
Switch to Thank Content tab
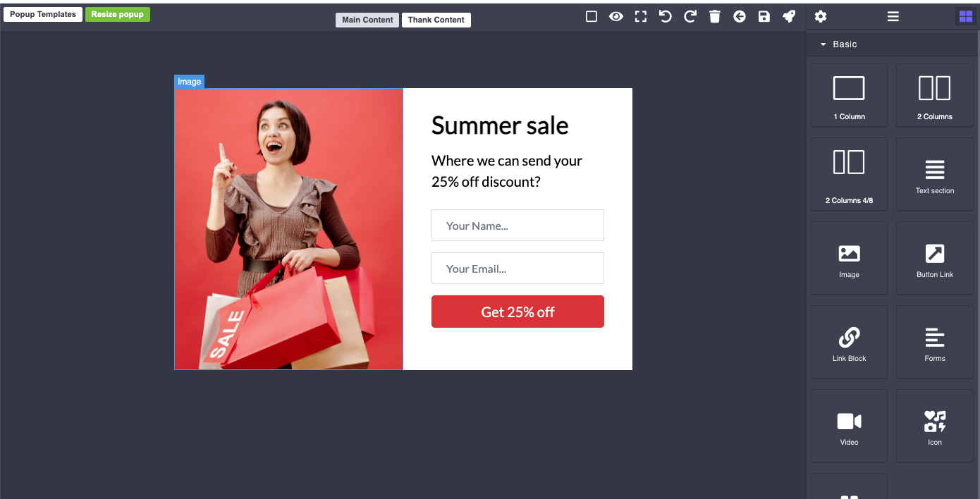tap(436, 20)
